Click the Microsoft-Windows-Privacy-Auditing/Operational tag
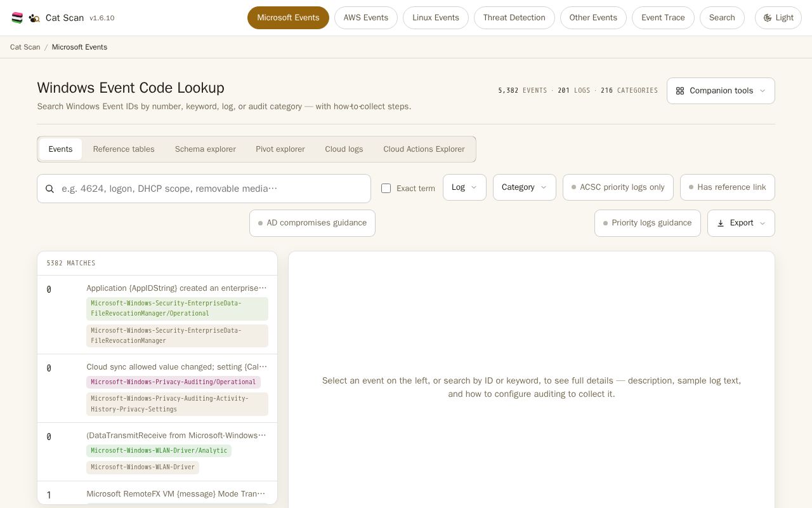 point(173,382)
